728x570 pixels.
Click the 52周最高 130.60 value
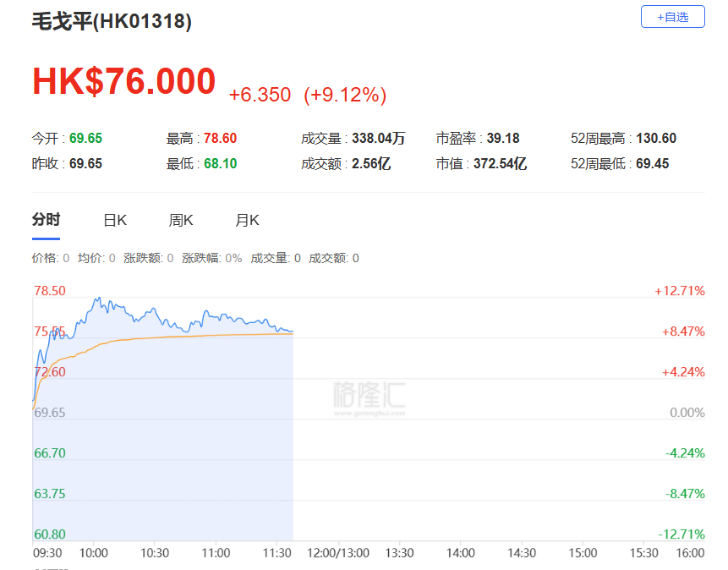[x=656, y=139]
